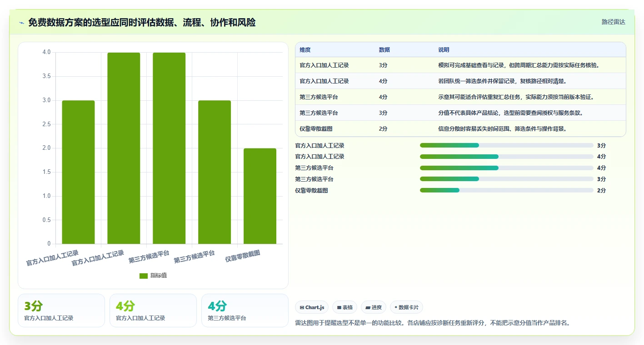Click the 第三方候选平台 chart bar at value 4.0
The height and width of the screenshot is (345, 644).
point(169,148)
